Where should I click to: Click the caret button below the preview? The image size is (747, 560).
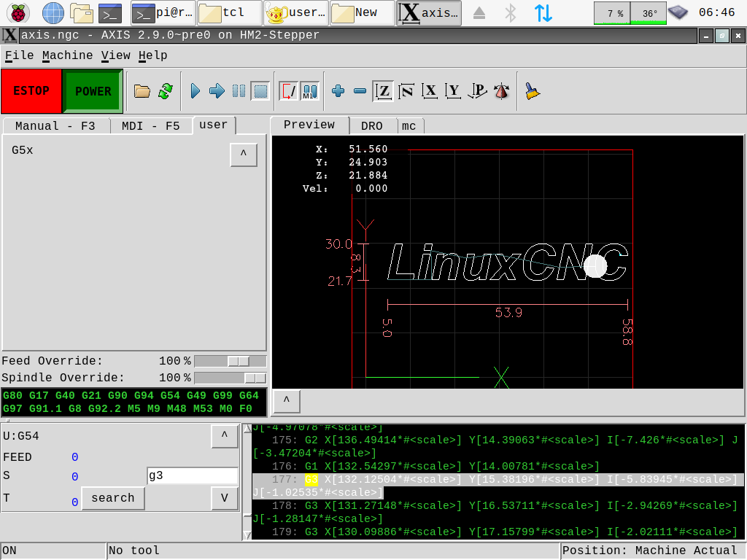[x=286, y=401]
